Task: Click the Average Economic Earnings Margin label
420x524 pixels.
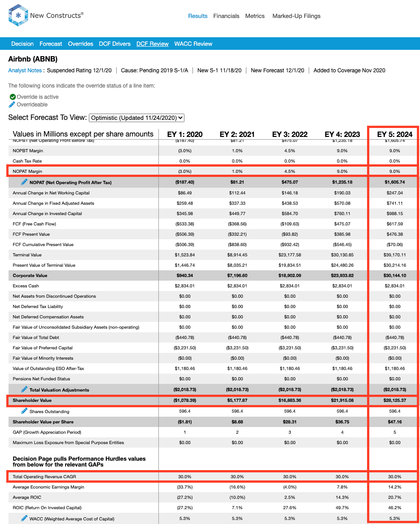Action: (x=49, y=487)
